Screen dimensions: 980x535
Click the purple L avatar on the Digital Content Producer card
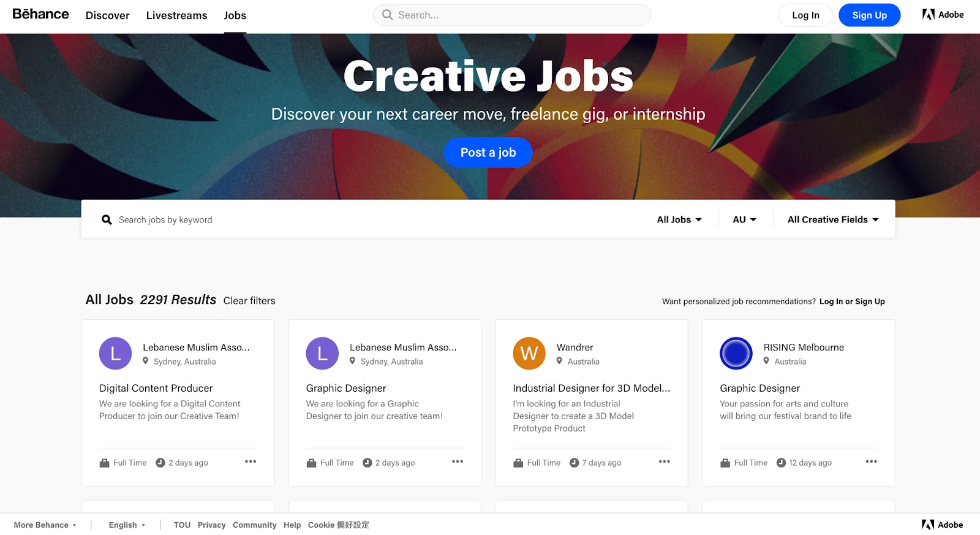[x=115, y=353]
